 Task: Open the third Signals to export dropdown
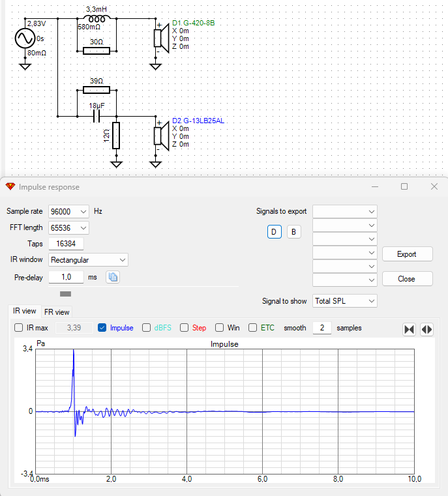pyautogui.click(x=344, y=239)
